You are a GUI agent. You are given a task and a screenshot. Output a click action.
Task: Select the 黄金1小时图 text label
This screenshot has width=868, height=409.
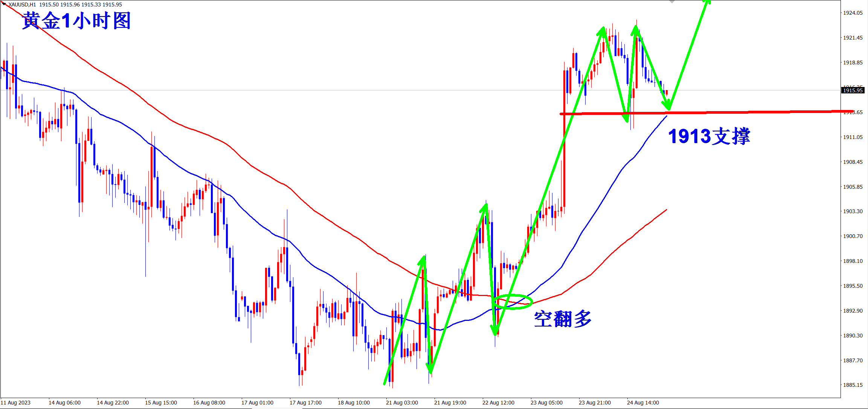[76, 21]
